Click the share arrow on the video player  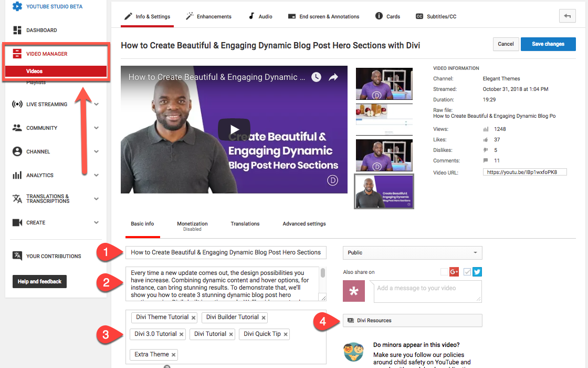333,77
